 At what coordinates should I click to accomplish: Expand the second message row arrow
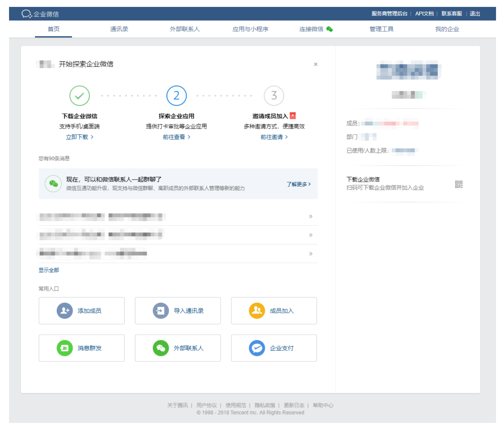click(310, 235)
